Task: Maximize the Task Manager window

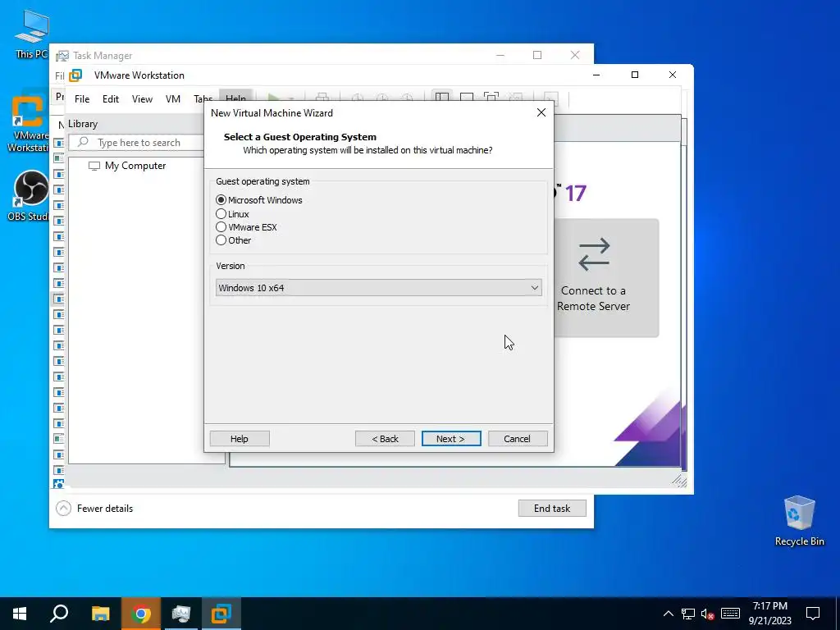Action: pos(537,55)
